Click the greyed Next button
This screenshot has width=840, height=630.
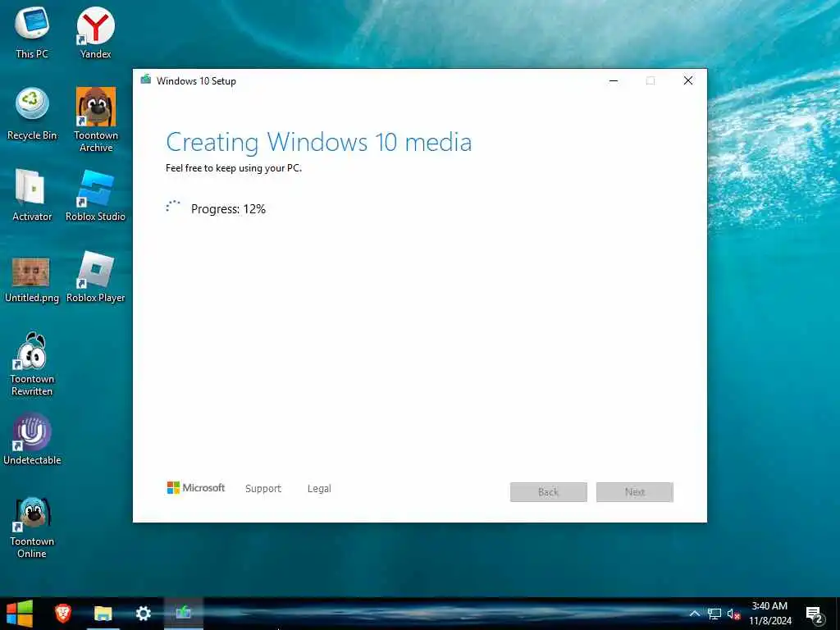(635, 492)
